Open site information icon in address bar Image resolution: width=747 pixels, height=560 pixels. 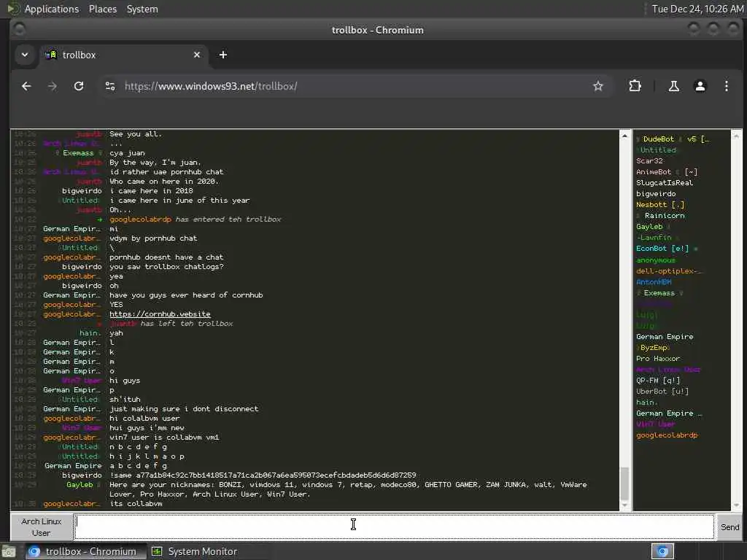[110, 86]
